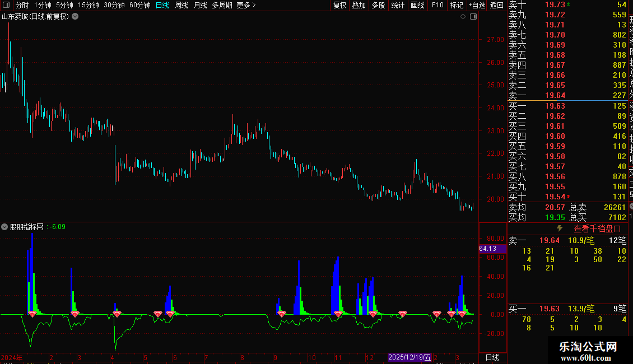Click the 返回 back button
This screenshot has width=633, height=364.
[x=496, y=5]
